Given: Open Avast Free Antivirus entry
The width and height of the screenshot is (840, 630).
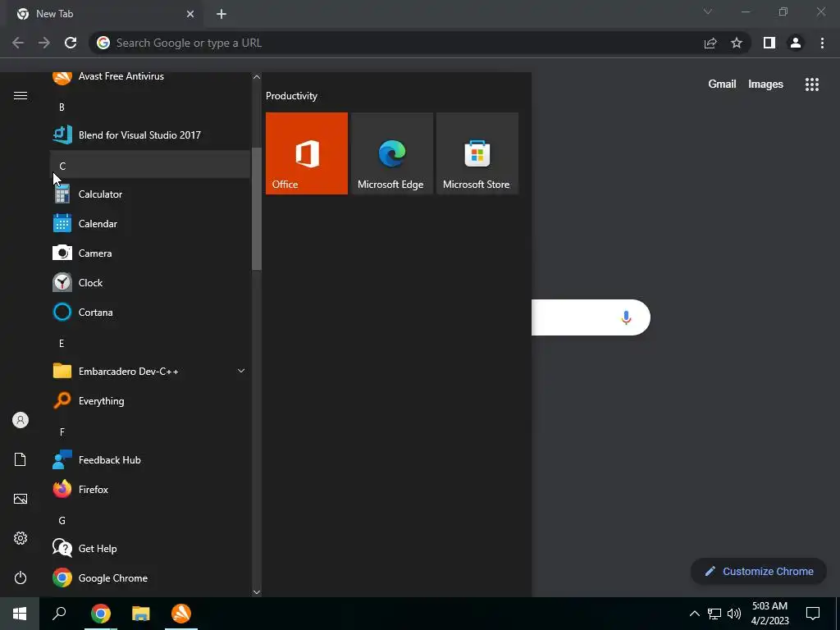Looking at the screenshot, I should (x=150, y=78).
